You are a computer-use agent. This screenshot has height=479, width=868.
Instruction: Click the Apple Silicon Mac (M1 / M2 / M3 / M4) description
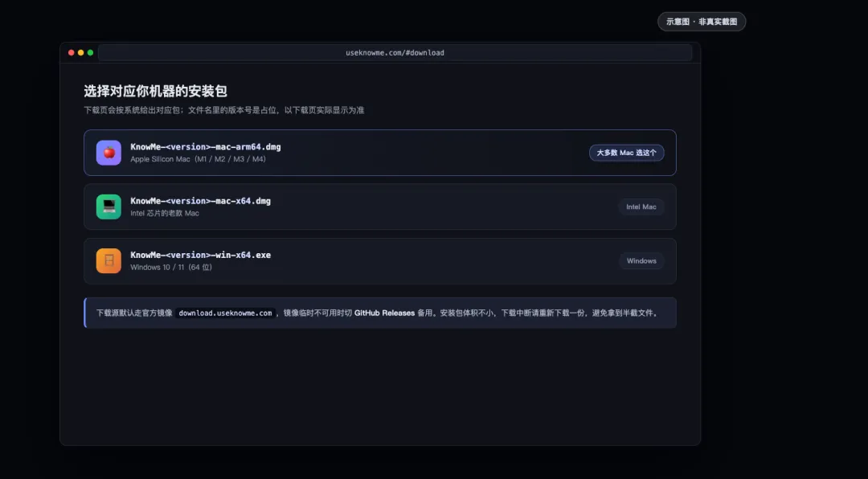(x=199, y=159)
